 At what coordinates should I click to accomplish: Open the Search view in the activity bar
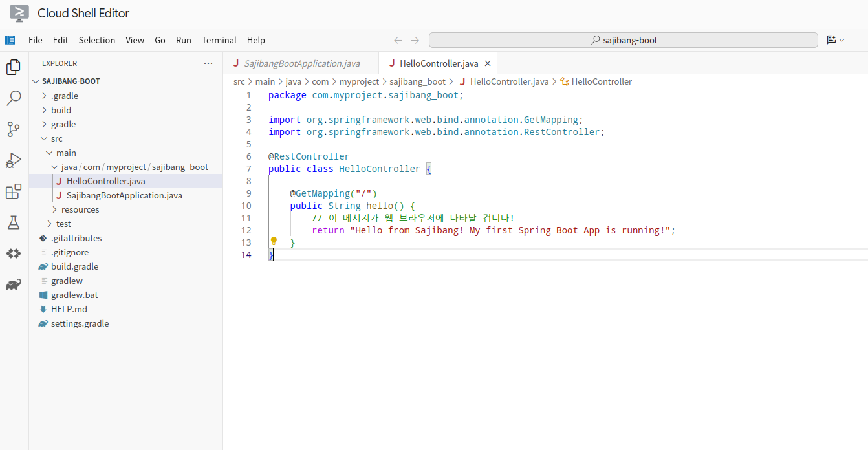(13, 98)
